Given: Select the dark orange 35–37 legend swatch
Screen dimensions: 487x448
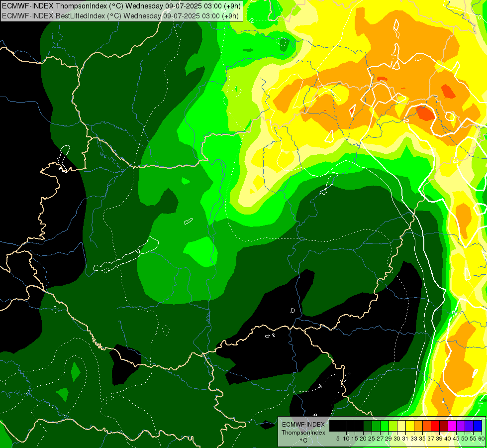Looking at the screenshot, I should click(427, 426).
